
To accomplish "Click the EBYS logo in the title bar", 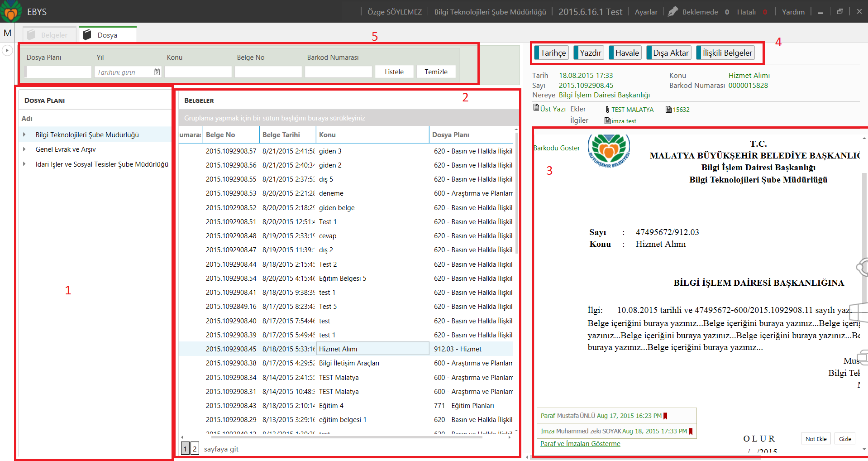I will click(x=11, y=11).
